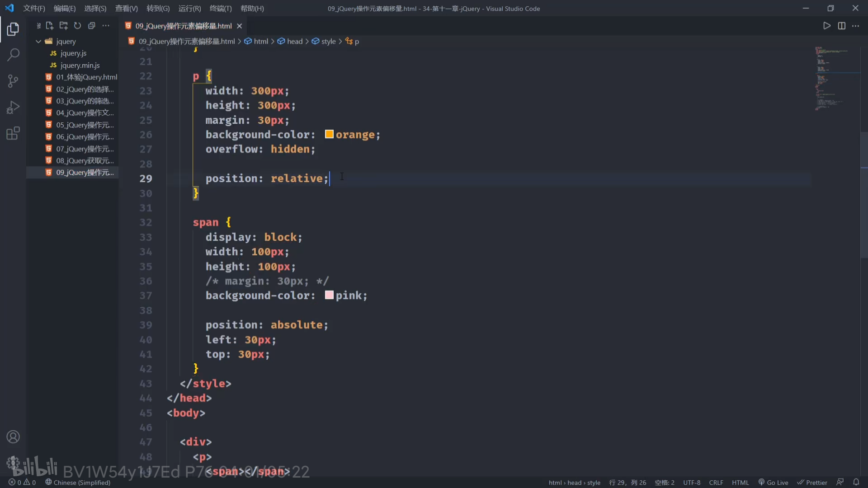Viewport: 868px width, 488px height.
Task: Refresh the explorer file list
Action: coord(78,26)
